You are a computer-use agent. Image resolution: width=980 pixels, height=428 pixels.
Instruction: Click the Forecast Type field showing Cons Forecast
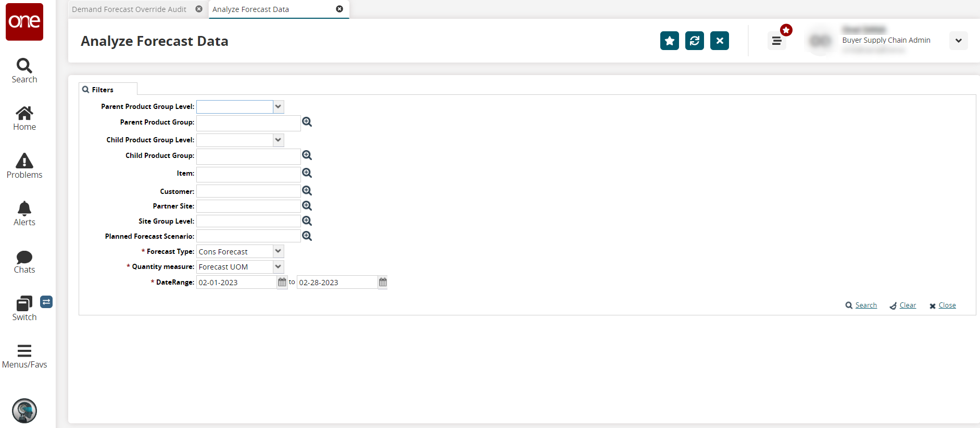pyautogui.click(x=235, y=251)
